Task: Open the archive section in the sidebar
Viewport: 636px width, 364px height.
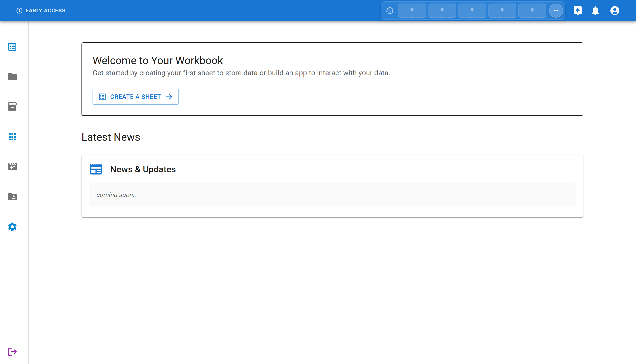Action: tap(12, 107)
